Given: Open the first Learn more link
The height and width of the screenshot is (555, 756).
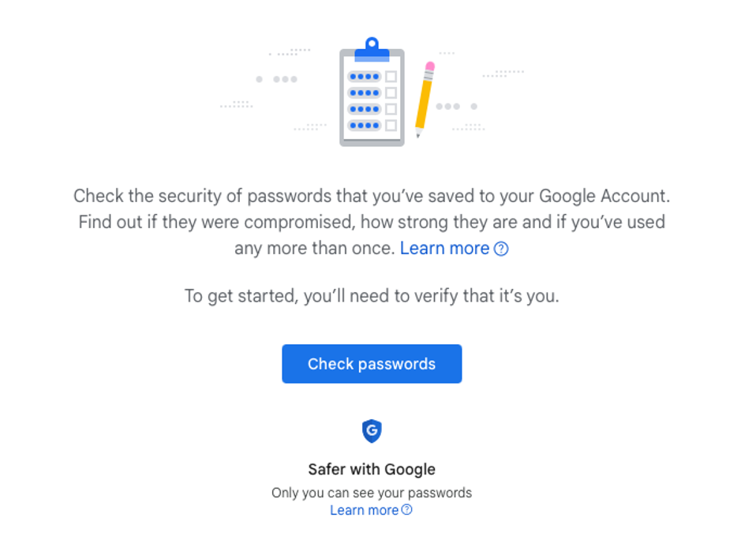Looking at the screenshot, I should tap(444, 248).
